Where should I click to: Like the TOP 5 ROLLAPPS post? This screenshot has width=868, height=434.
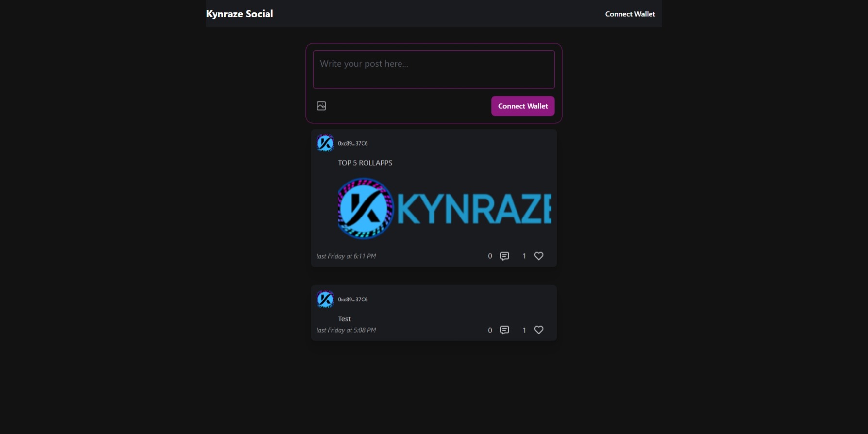(x=538, y=256)
